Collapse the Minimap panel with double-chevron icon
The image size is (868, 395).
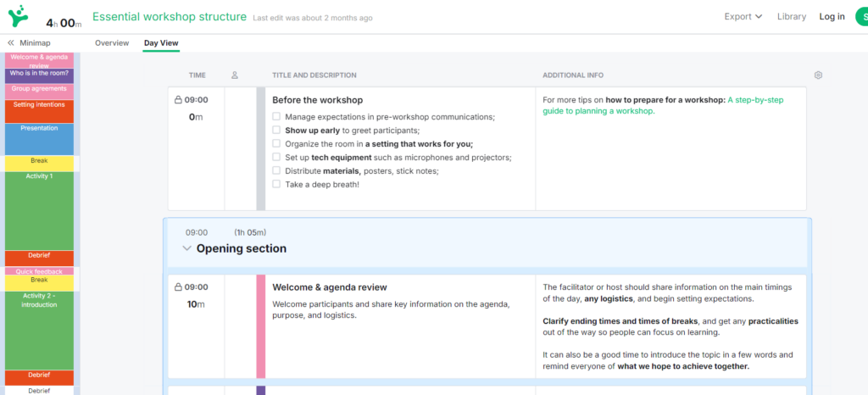11,42
